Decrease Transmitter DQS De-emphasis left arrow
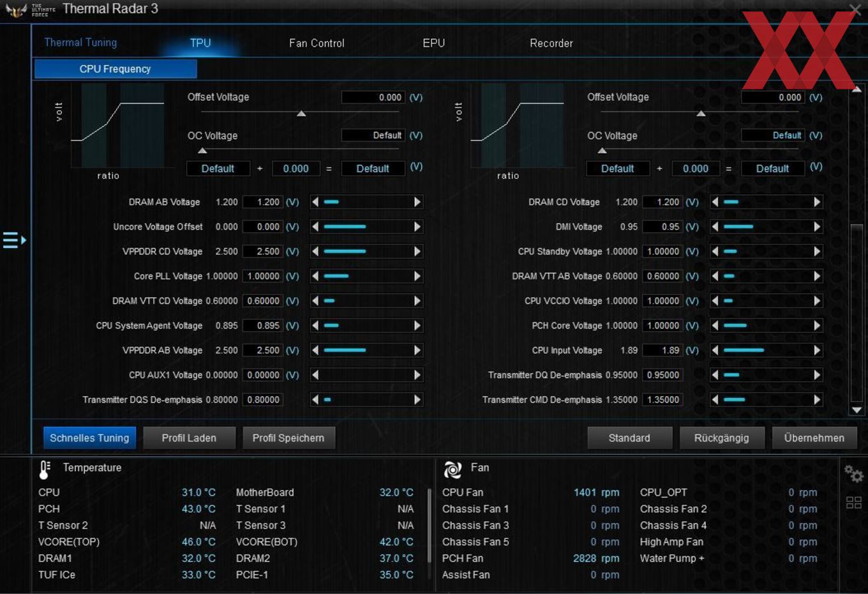The height and width of the screenshot is (594, 868). (315, 399)
